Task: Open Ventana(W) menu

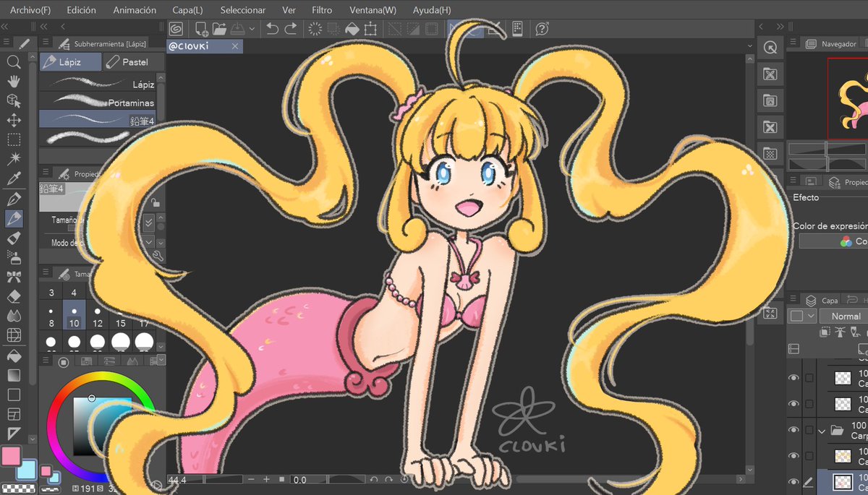Action: pyautogui.click(x=373, y=10)
